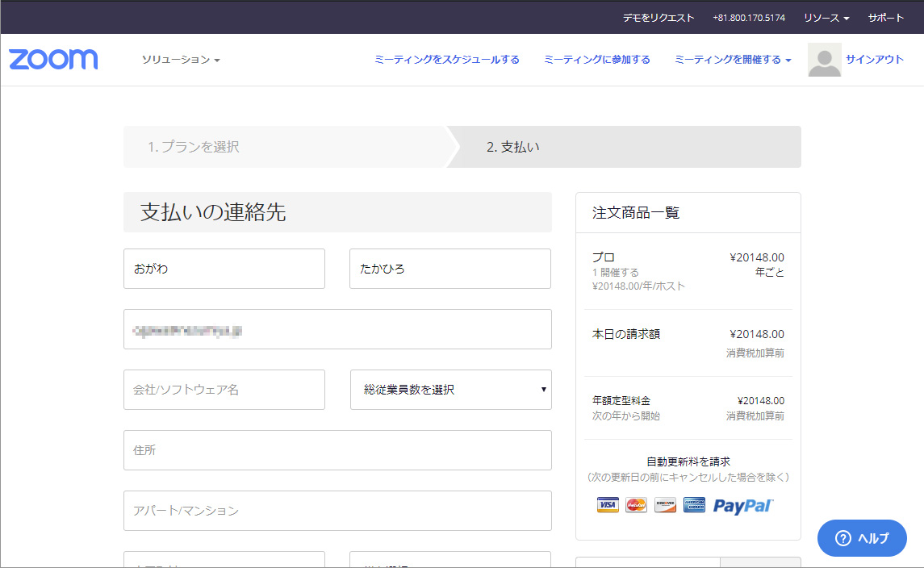Click the Visa card icon
Viewport: 924px width, 568px height.
click(x=608, y=505)
